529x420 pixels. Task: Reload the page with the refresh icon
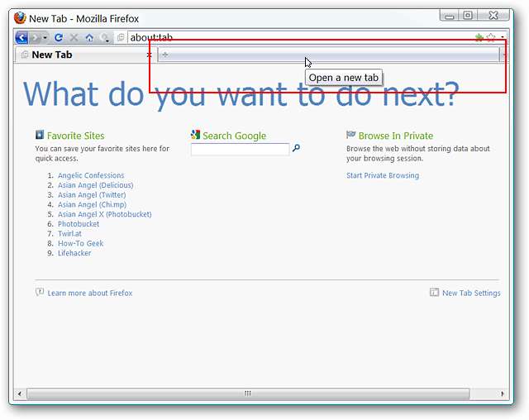[59, 38]
